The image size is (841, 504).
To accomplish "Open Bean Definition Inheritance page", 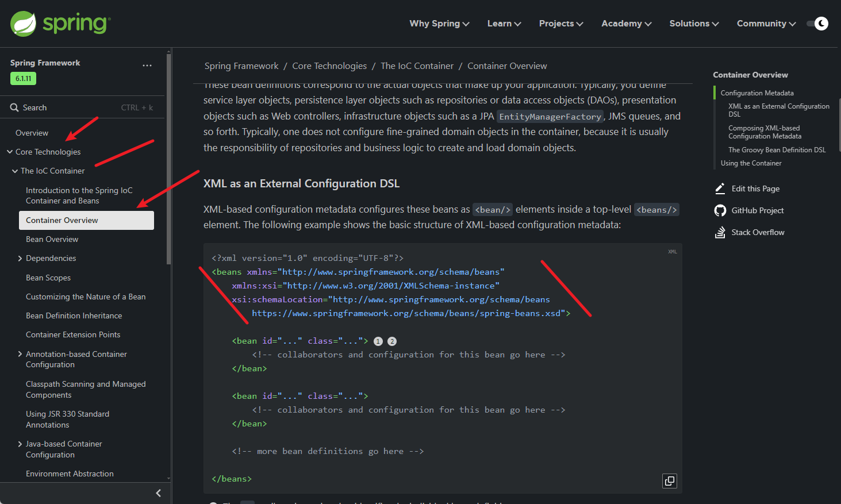I will [74, 316].
